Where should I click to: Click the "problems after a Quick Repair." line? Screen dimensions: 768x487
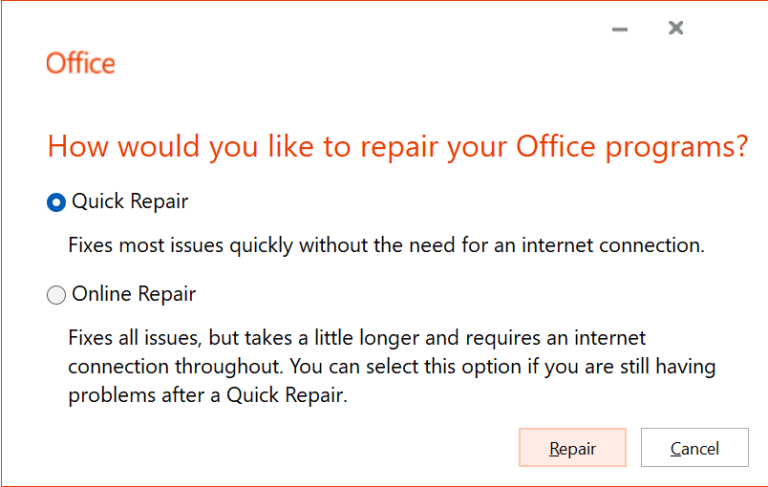[208, 395]
